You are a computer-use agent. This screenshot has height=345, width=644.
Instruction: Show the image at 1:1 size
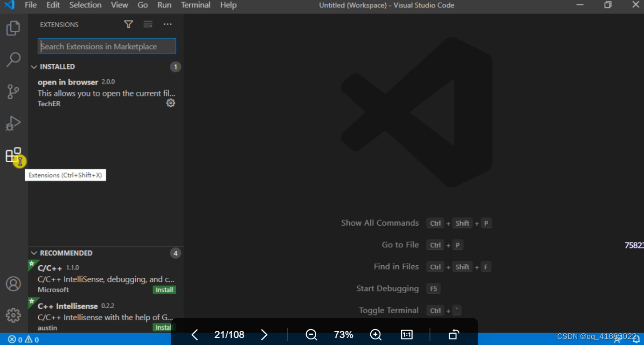pyautogui.click(x=407, y=335)
